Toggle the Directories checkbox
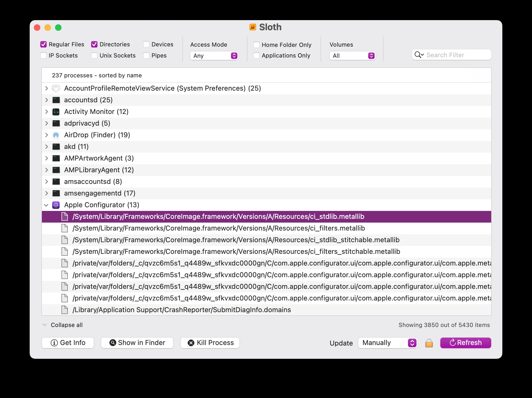 pyautogui.click(x=94, y=44)
